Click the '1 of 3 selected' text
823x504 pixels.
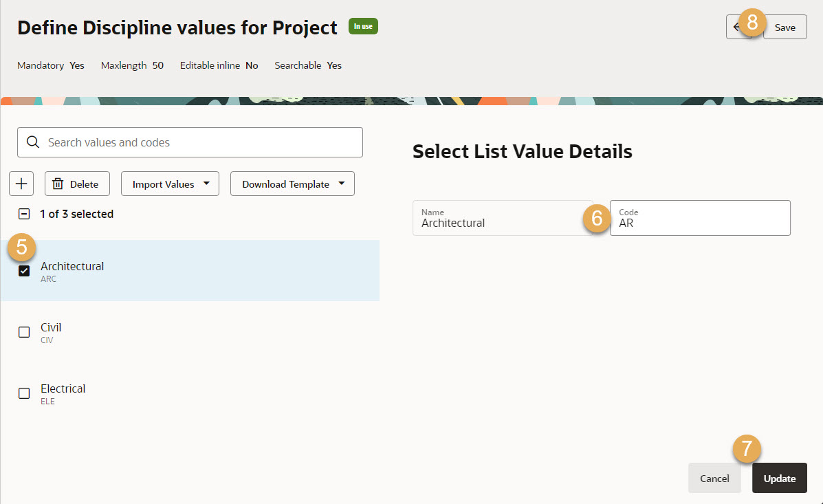click(x=76, y=214)
